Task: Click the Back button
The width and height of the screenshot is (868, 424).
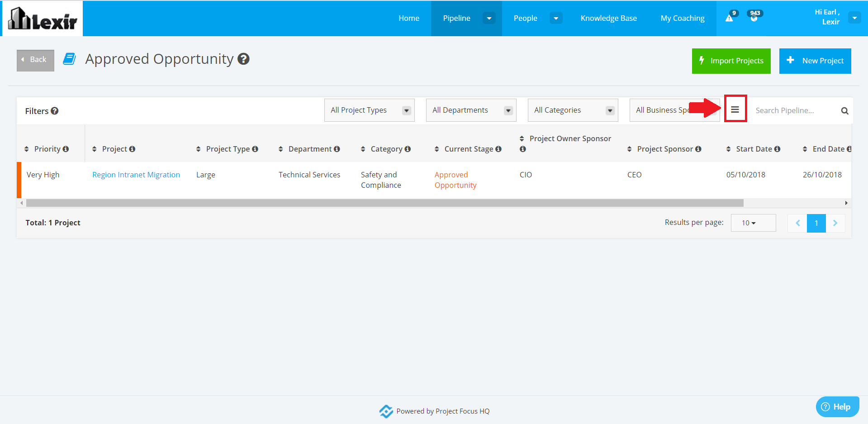Action: coord(35,60)
